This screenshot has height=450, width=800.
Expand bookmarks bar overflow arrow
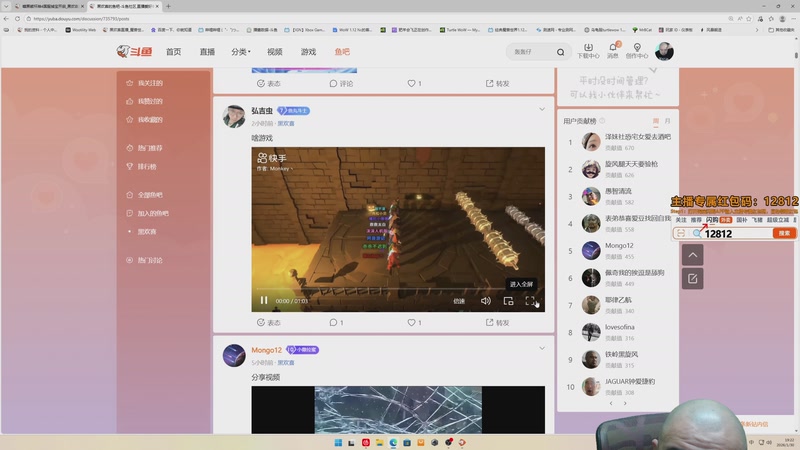point(757,30)
